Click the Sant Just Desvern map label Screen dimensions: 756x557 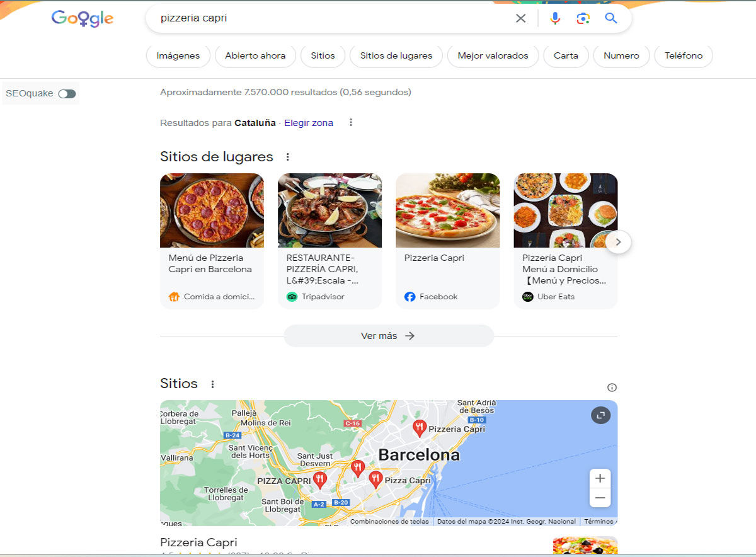(x=315, y=459)
